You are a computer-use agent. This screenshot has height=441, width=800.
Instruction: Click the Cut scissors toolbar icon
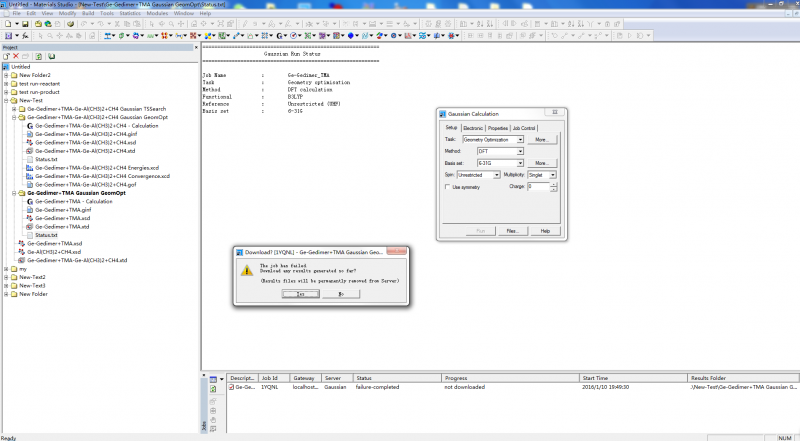tap(117, 24)
